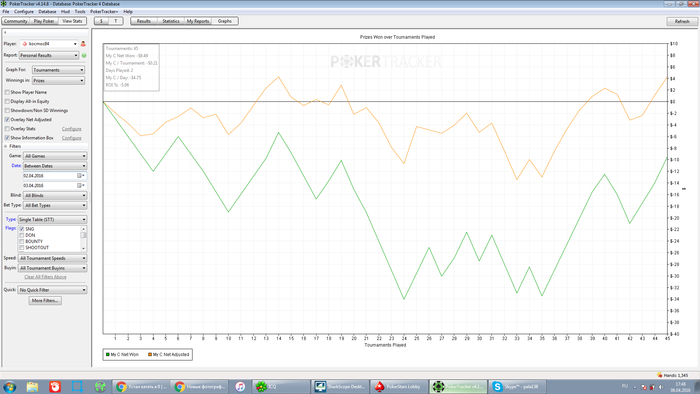Open Buyin dropdown
700x394 pixels.
[x=52, y=268]
